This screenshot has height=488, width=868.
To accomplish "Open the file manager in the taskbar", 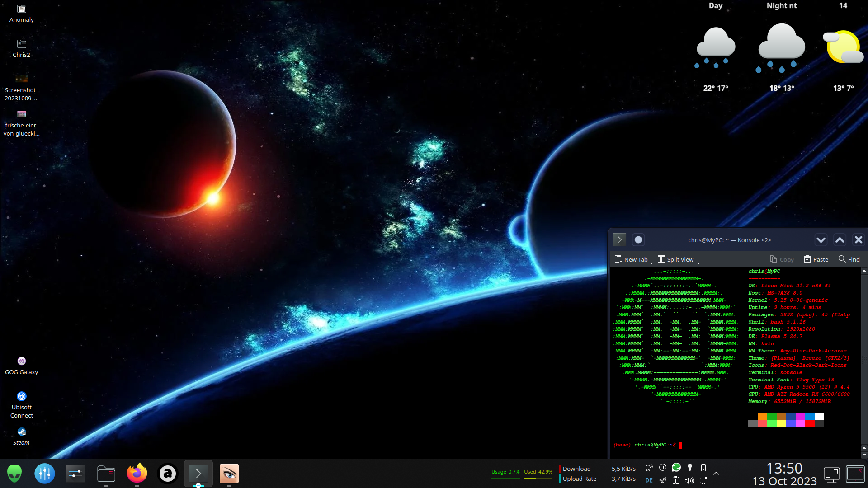I will point(106,474).
